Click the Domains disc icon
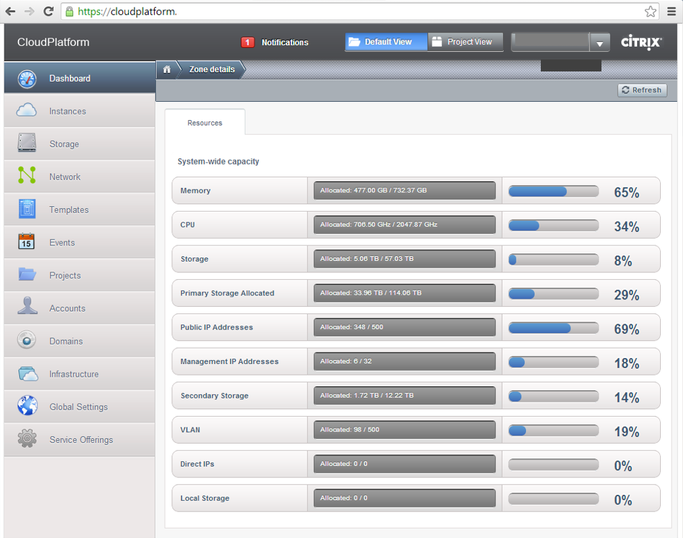This screenshot has height=538, width=683. (27, 340)
